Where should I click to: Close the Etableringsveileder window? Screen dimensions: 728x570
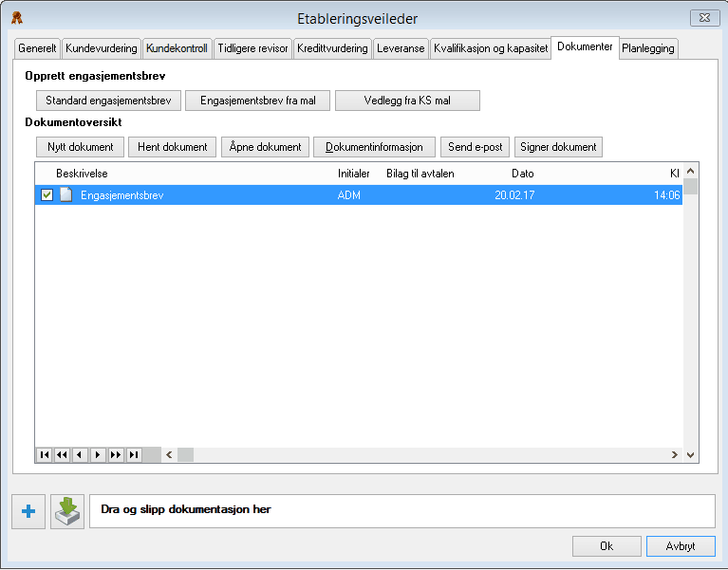(705, 18)
